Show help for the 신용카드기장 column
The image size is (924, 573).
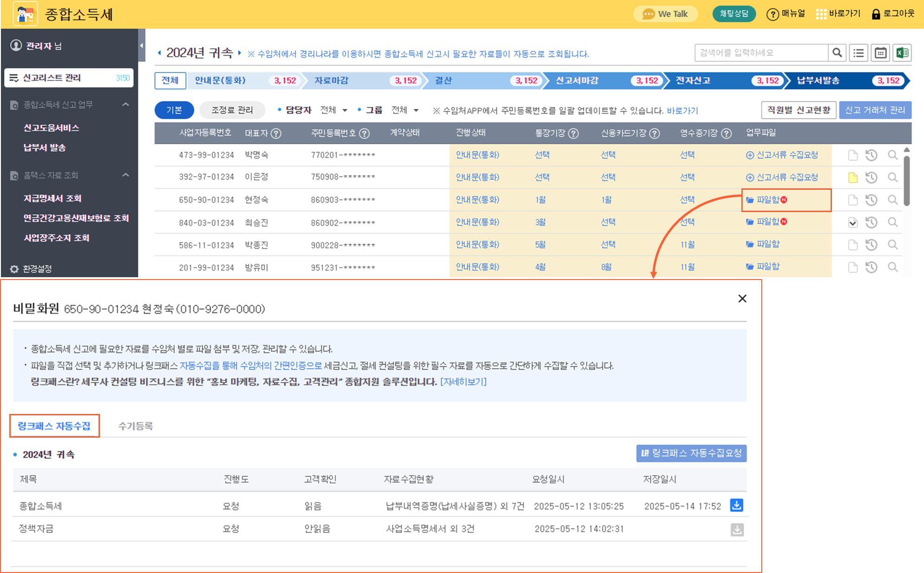point(654,134)
